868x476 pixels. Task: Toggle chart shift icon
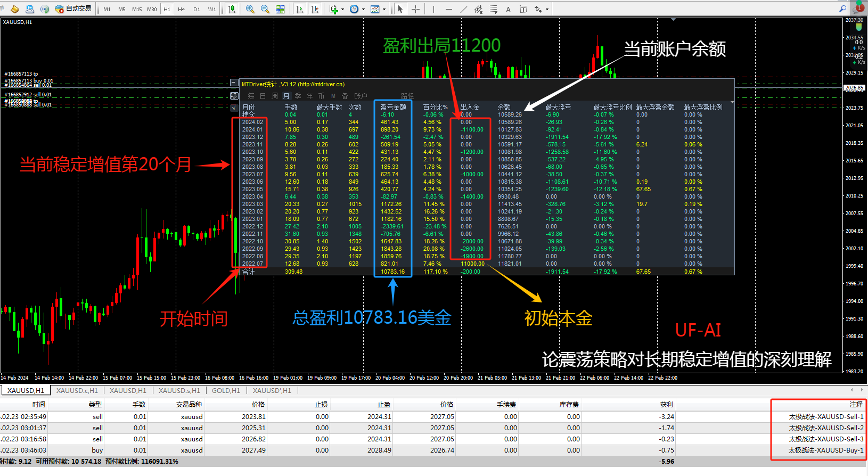[x=315, y=9]
